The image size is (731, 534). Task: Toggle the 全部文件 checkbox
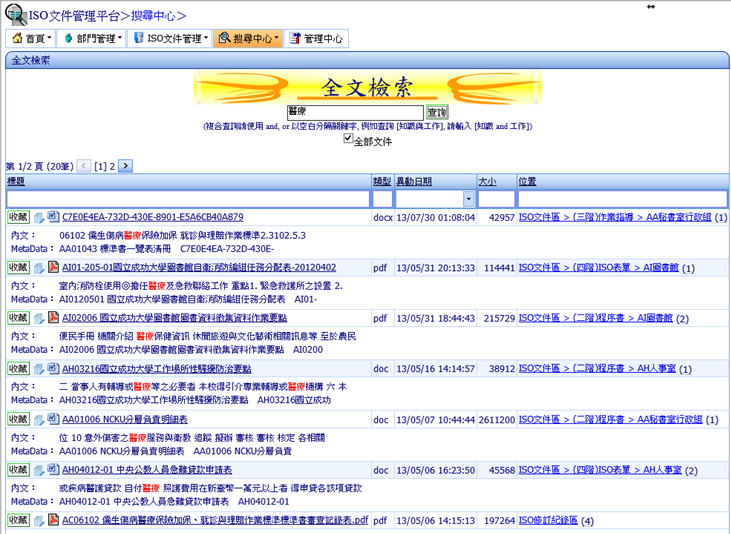(x=348, y=138)
